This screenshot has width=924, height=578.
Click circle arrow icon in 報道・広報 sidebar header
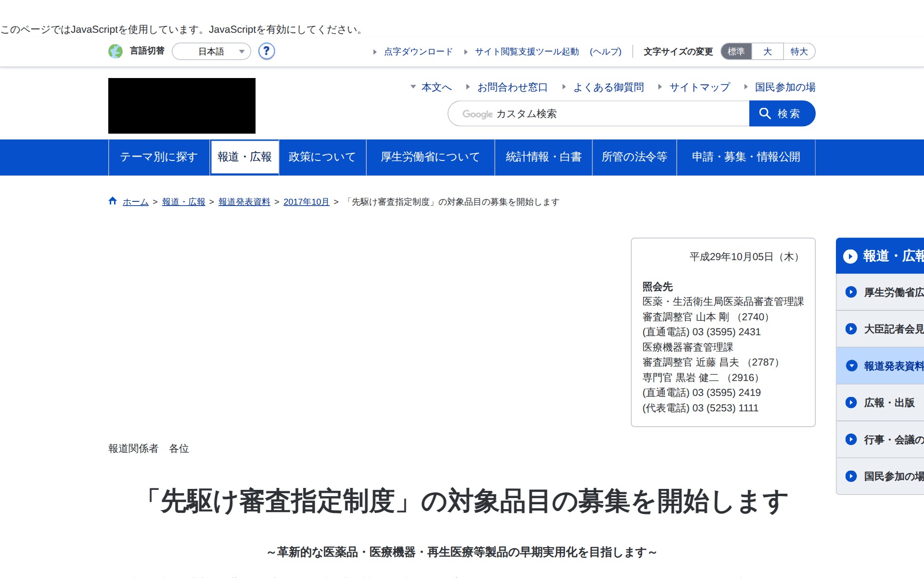pos(850,256)
